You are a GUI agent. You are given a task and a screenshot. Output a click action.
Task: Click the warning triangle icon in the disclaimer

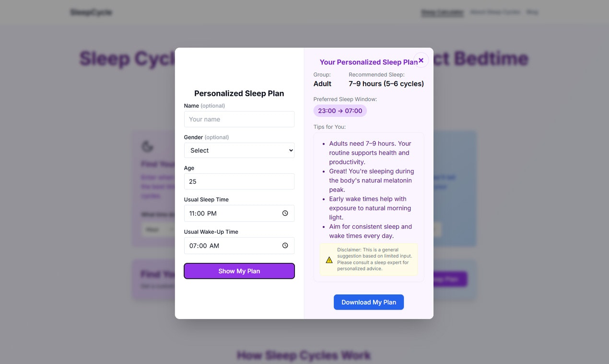[x=329, y=260]
